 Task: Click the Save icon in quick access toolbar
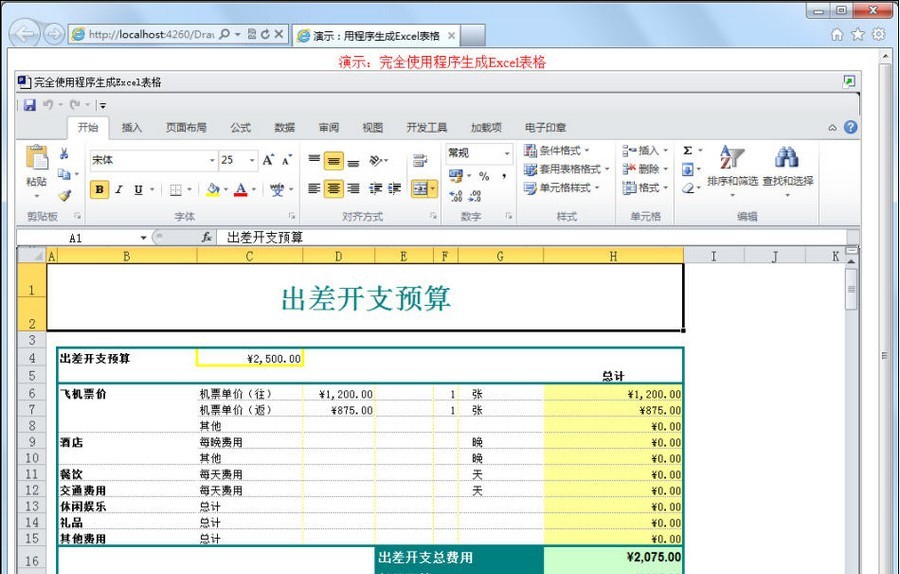click(29, 105)
